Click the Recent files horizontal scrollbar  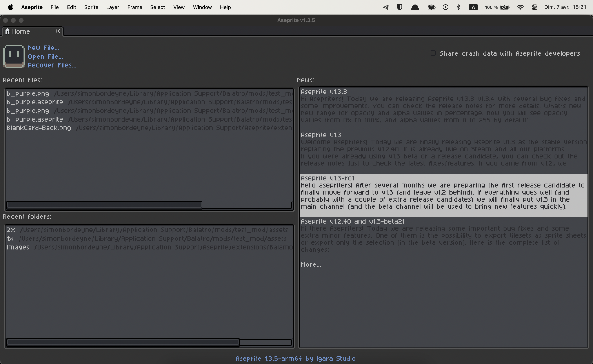click(149, 205)
